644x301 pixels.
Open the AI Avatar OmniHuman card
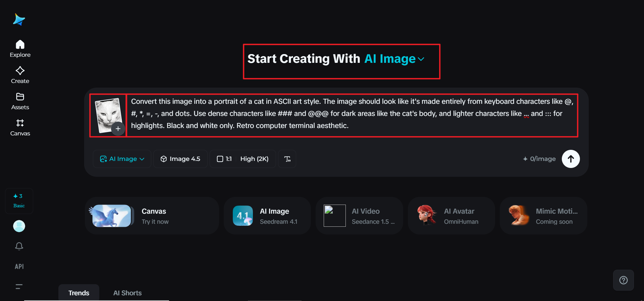tap(451, 216)
